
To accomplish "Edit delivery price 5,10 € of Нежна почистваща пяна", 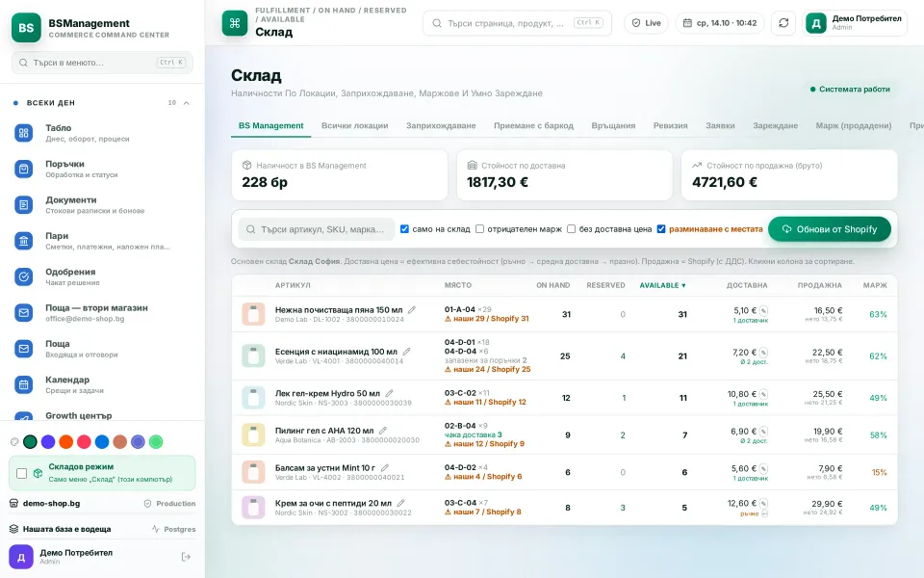I will (x=763, y=311).
